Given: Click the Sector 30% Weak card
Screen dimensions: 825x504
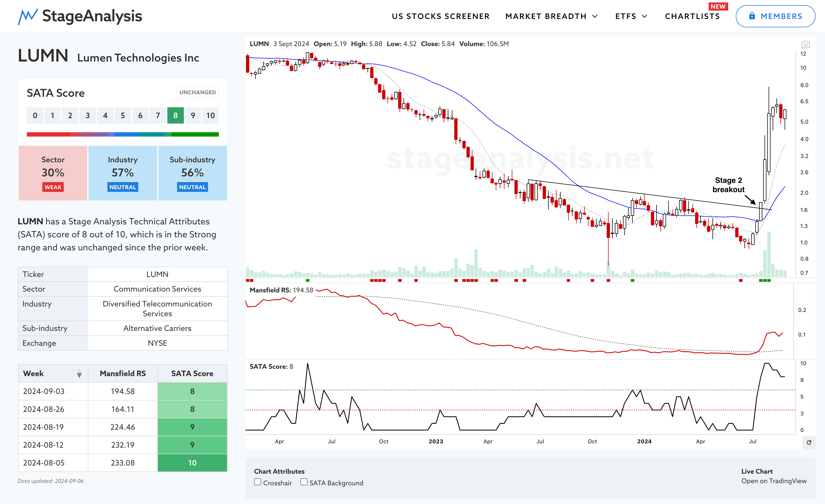Looking at the screenshot, I should pyautogui.click(x=53, y=173).
